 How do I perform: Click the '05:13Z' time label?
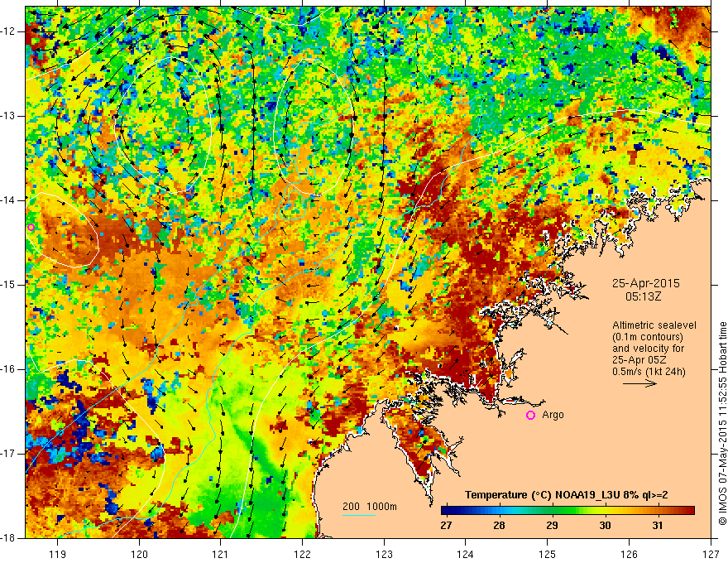[x=643, y=296]
